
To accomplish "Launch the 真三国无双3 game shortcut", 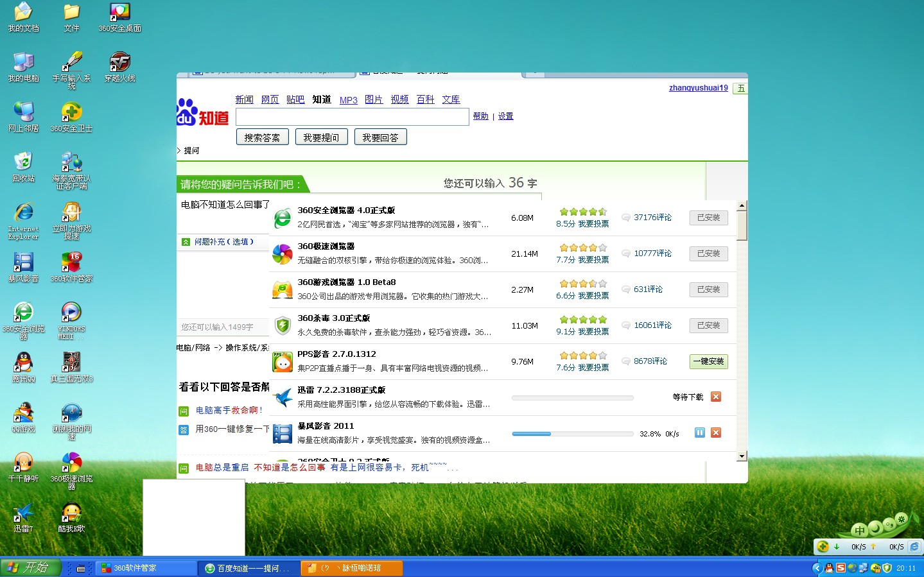I will (71, 368).
